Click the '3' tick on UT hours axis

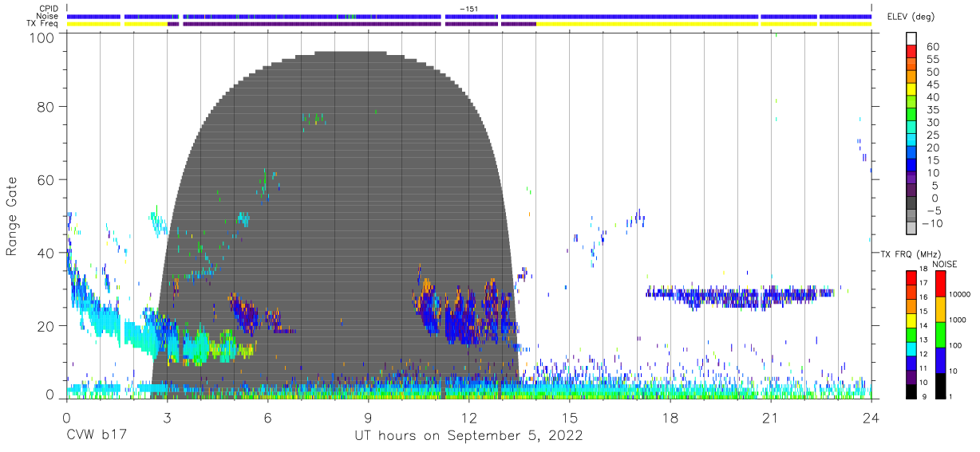[167, 418]
